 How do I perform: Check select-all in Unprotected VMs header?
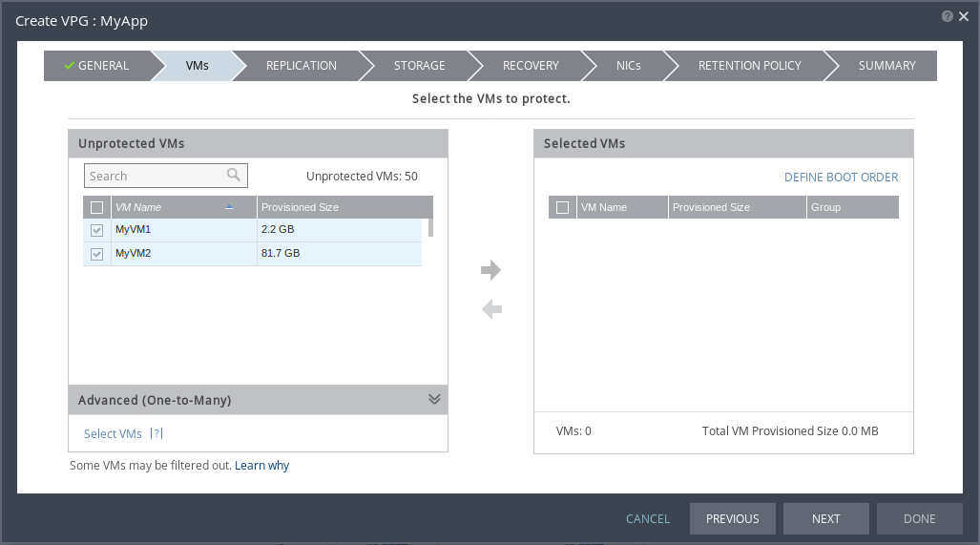[x=96, y=207]
